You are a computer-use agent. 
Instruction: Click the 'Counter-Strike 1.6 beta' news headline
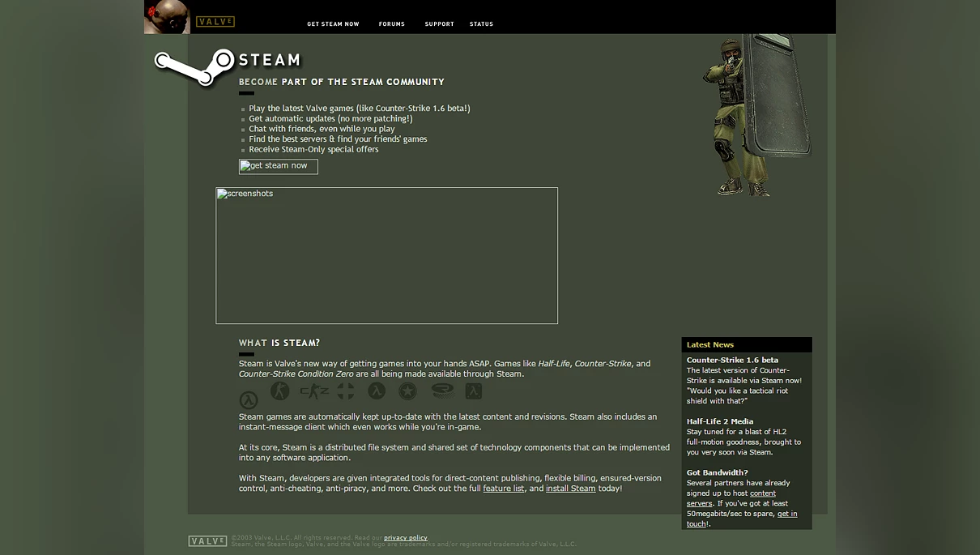[x=732, y=361]
